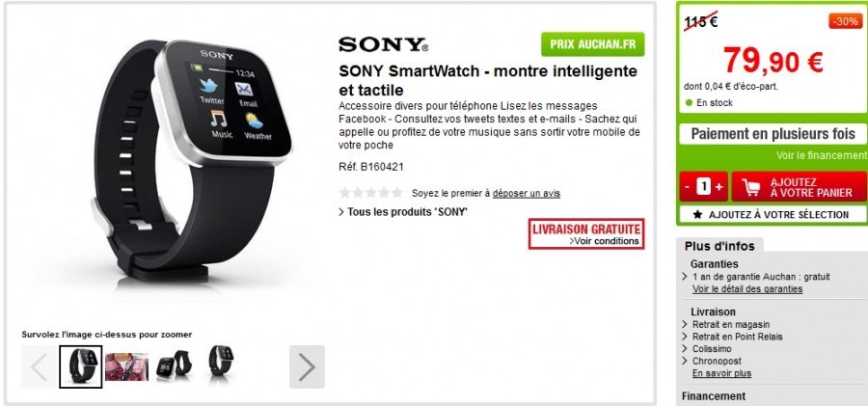Select the second thumbnail with red shirt
The height and width of the screenshot is (406, 868).
pos(126,366)
